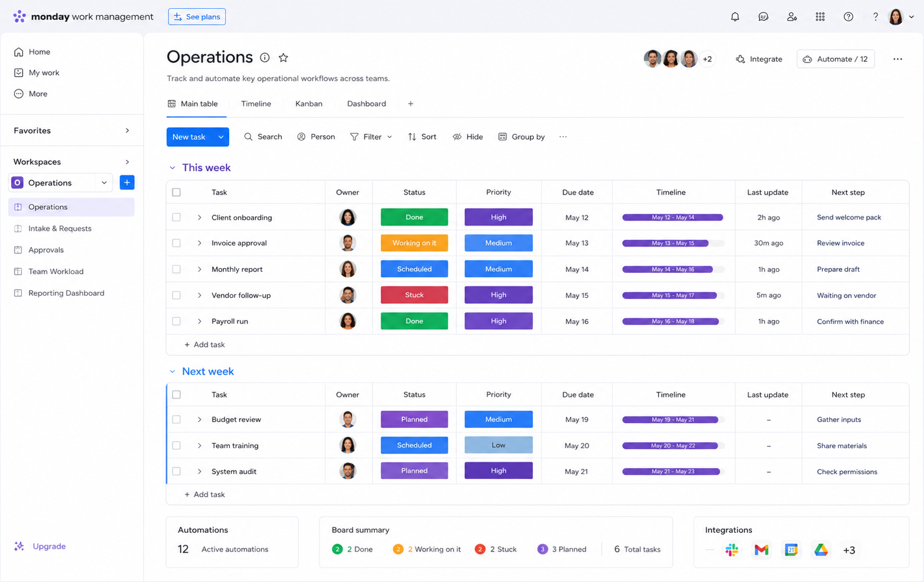Screen dimensions: 924x582
Task: Check the Invoice approval row checkbox
Action: pyautogui.click(x=177, y=243)
